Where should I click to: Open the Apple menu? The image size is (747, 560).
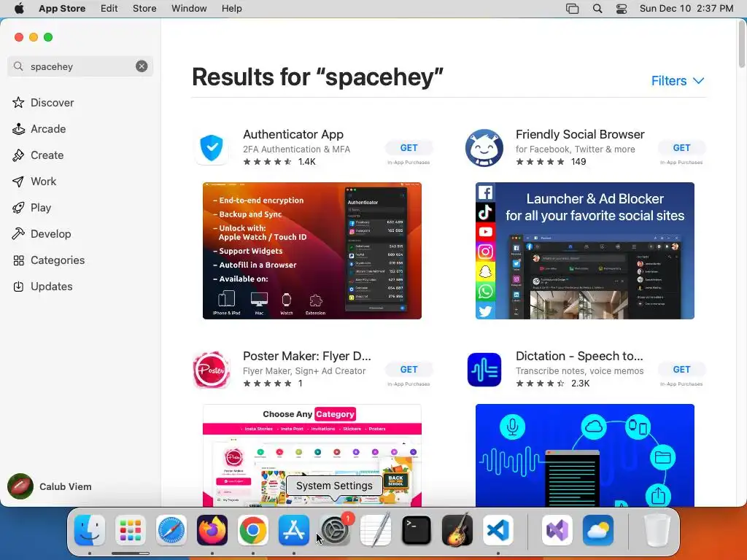point(19,8)
